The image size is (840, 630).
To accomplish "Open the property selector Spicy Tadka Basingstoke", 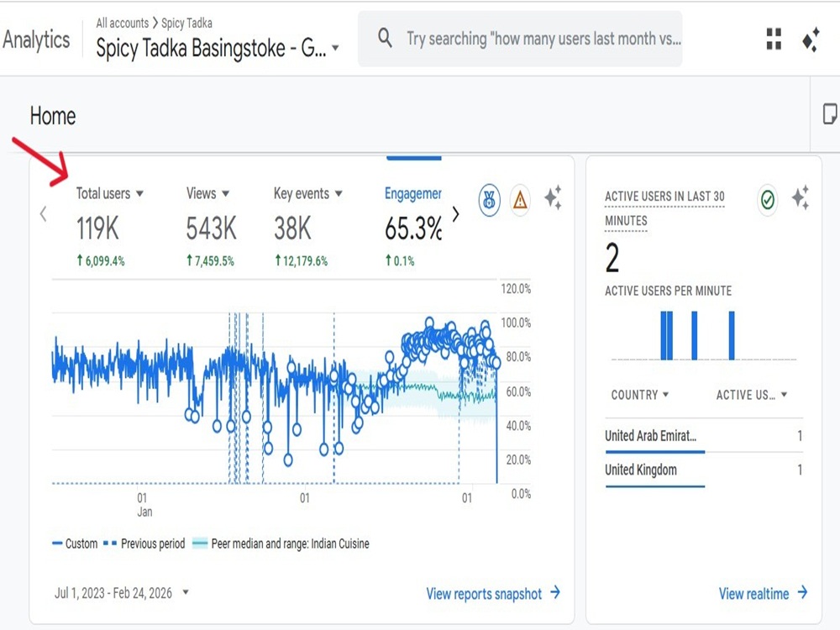I will (218, 48).
